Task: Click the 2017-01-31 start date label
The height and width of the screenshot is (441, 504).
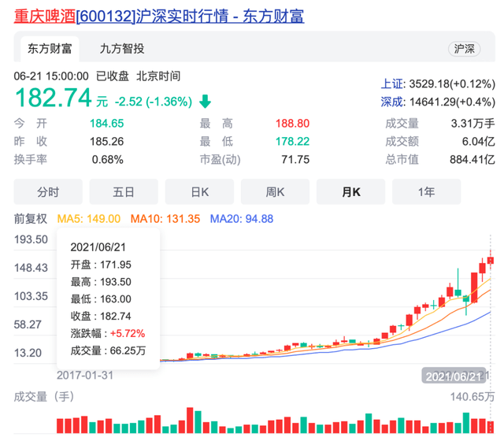Action: point(85,376)
